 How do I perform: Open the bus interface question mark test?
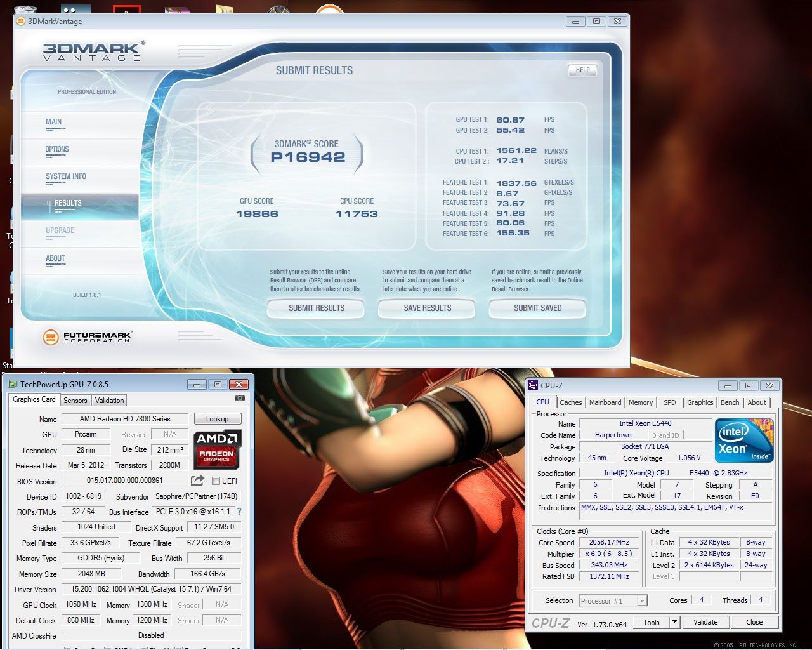click(x=239, y=512)
